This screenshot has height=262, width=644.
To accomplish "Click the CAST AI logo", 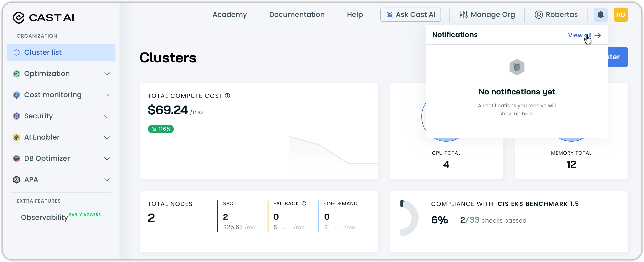I will (44, 17).
